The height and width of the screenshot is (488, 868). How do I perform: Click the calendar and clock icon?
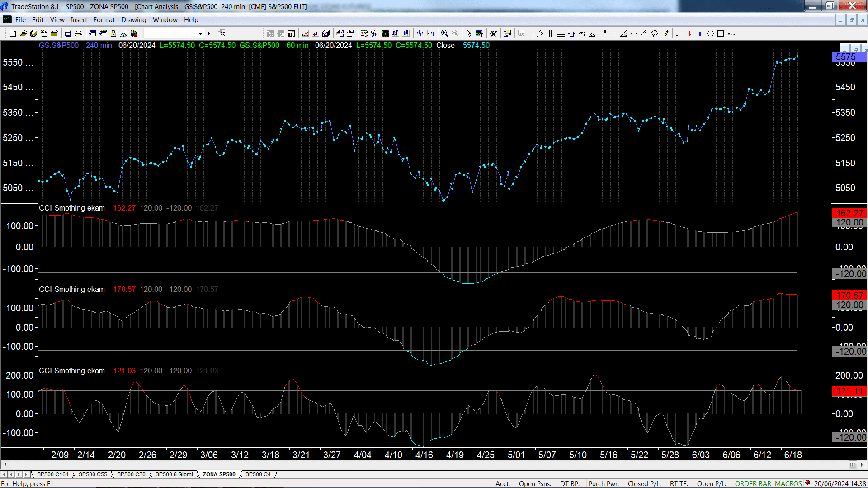click(x=364, y=33)
